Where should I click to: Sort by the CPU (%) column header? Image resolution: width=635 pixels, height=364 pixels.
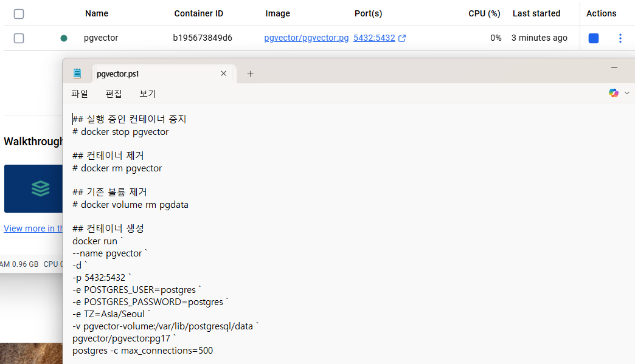click(x=484, y=13)
